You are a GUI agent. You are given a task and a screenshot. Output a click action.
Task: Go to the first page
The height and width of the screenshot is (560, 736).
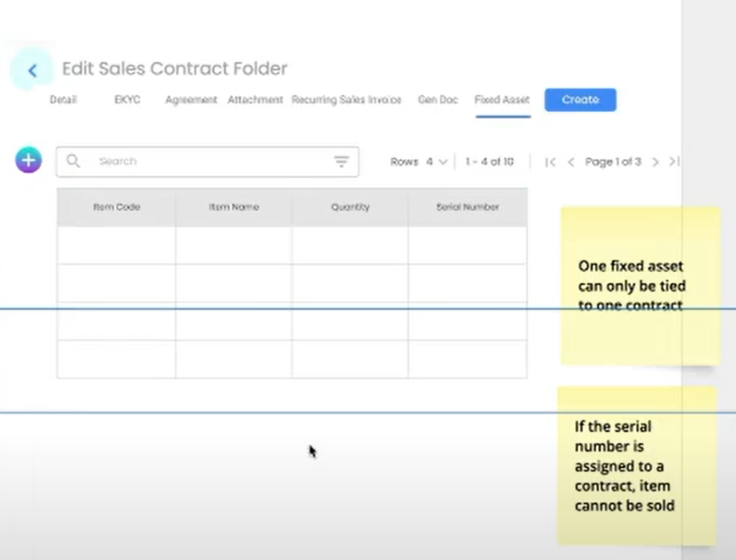point(551,162)
